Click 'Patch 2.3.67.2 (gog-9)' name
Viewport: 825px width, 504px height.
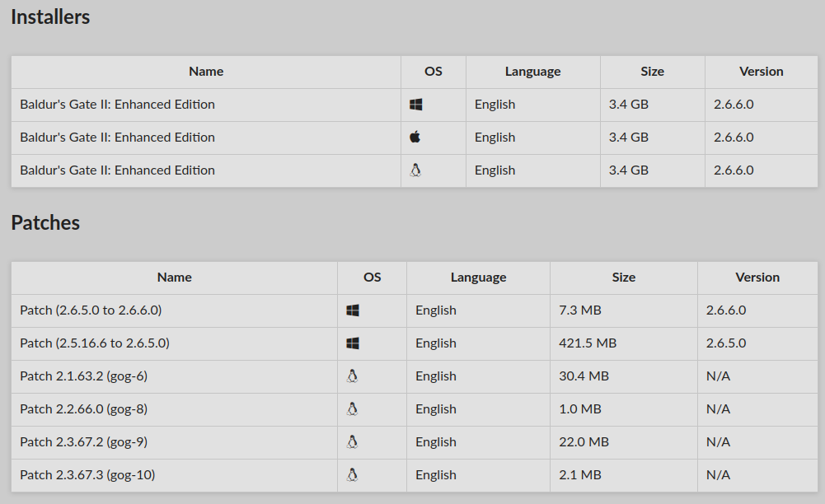[84, 442]
